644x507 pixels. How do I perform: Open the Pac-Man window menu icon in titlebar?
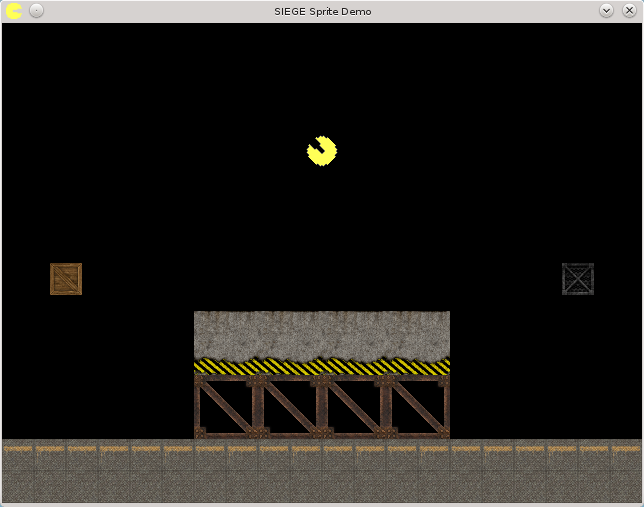[14, 11]
